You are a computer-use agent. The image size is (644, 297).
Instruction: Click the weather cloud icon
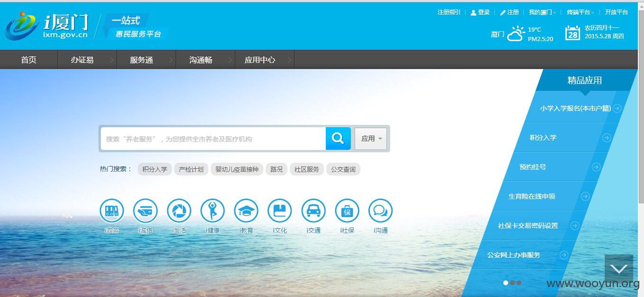tap(516, 34)
